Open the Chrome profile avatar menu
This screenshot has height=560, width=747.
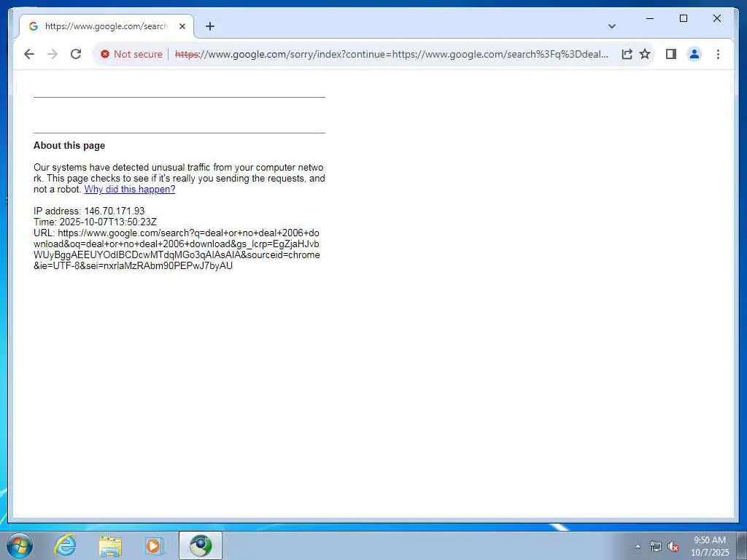(694, 54)
